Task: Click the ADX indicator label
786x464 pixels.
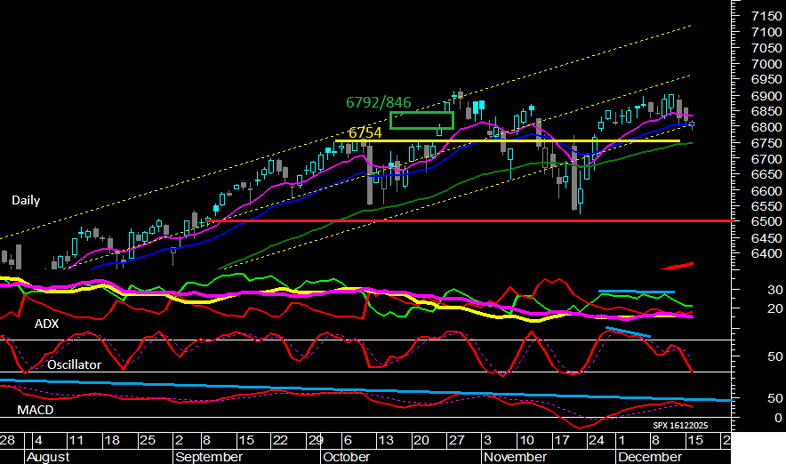Action: (x=46, y=324)
